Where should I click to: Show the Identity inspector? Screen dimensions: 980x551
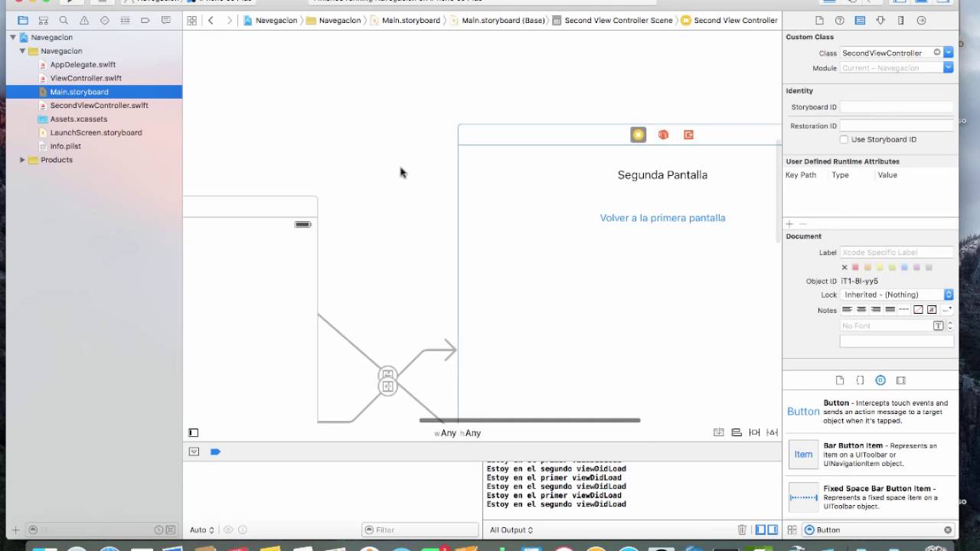(x=860, y=21)
